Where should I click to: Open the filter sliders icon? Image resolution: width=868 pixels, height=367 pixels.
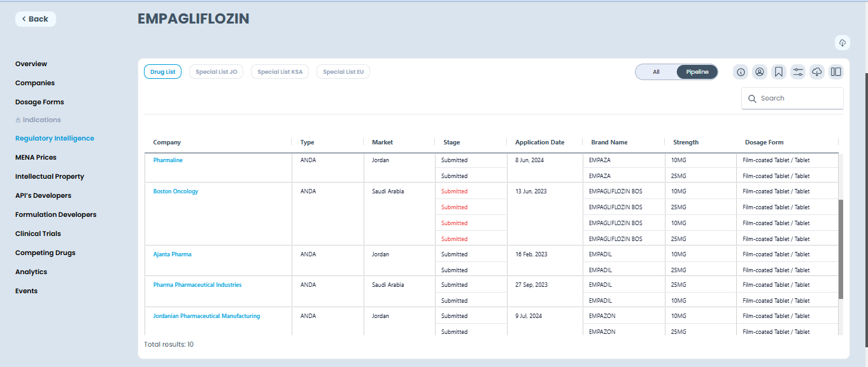[x=798, y=72]
